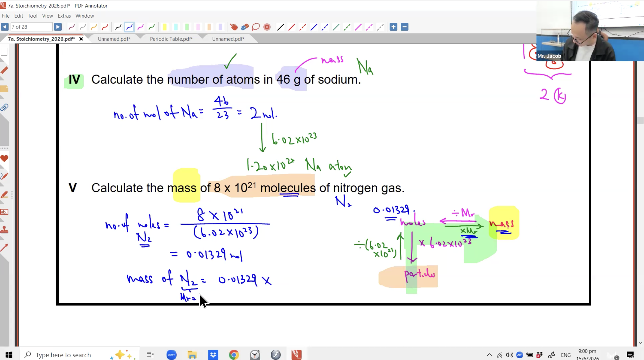Select the blue dashed line tool

(325, 27)
